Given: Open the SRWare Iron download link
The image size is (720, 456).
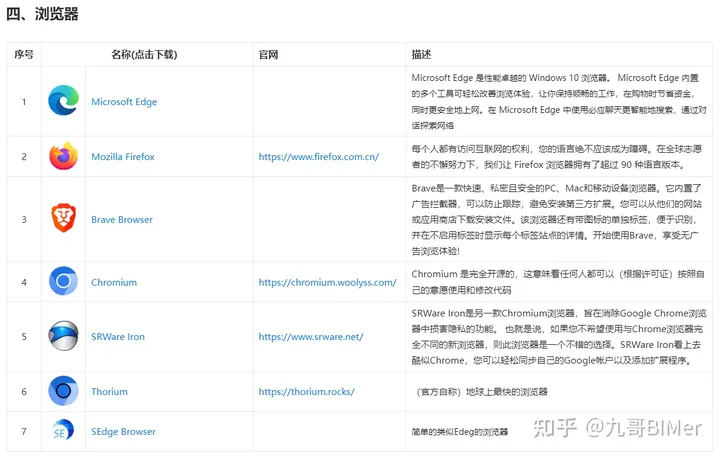Looking at the screenshot, I should point(118,337).
